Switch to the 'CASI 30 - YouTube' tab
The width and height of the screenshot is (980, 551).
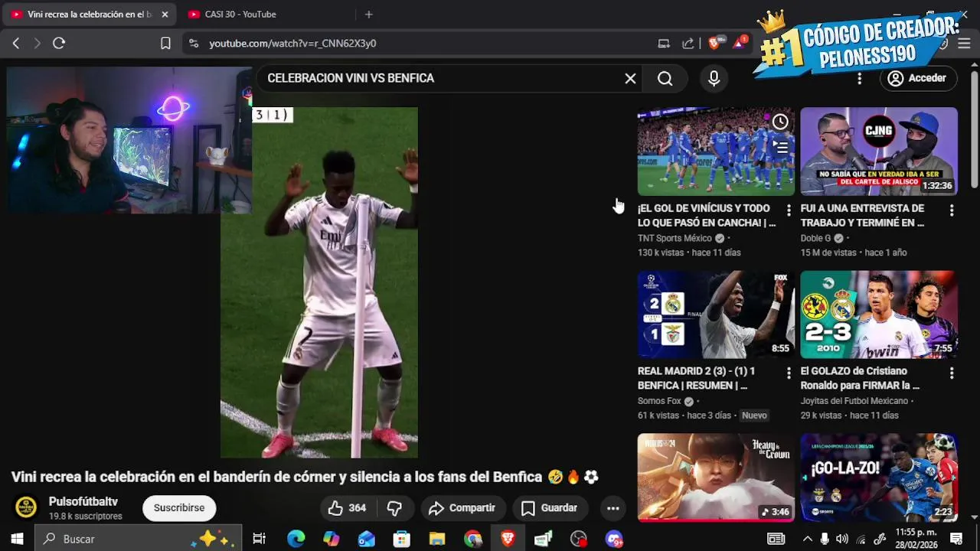(x=261, y=15)
